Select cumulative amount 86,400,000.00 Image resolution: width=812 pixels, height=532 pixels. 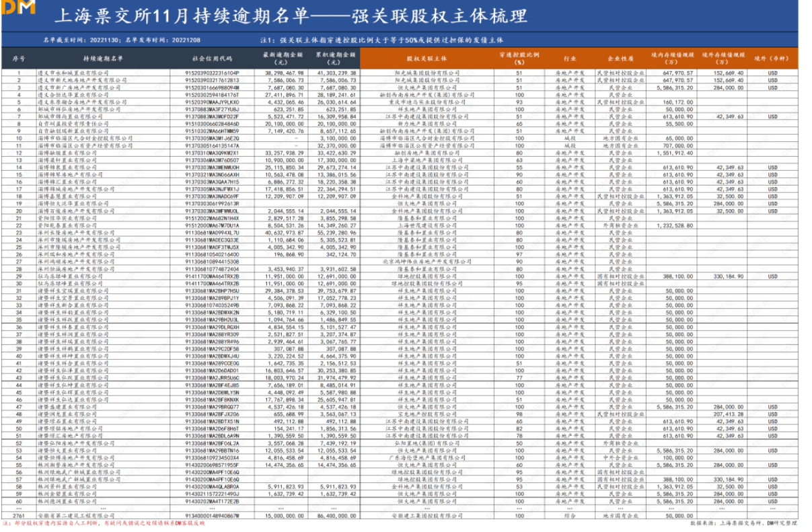click(336, 516)
